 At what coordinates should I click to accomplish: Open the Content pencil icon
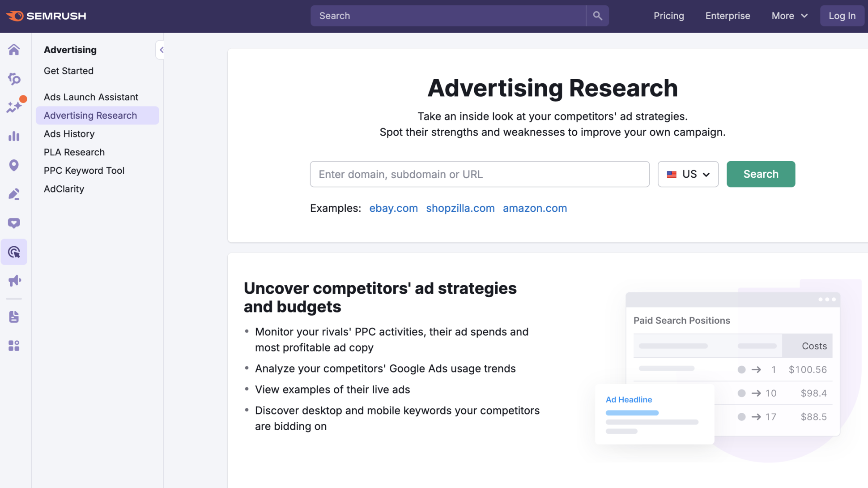point(14,194)
